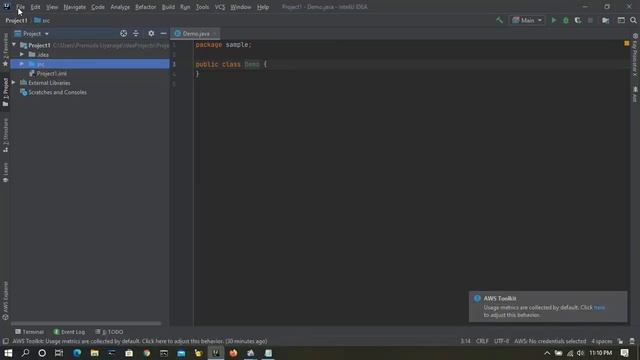Image resolution: width=640 pixels, height=360 pixels.
Task: Collapse the Project1 root node arrow
Action: point(14,44)
